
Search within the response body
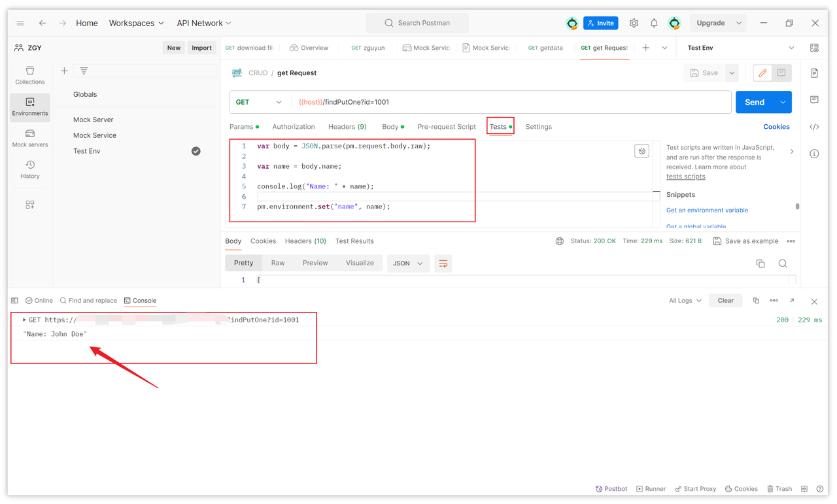coord(783,263)
